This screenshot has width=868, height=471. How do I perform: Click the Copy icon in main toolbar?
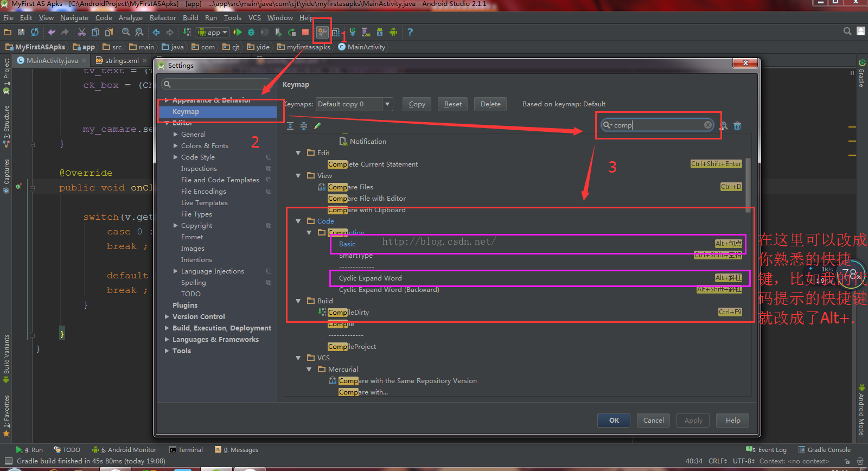[95, 32]
